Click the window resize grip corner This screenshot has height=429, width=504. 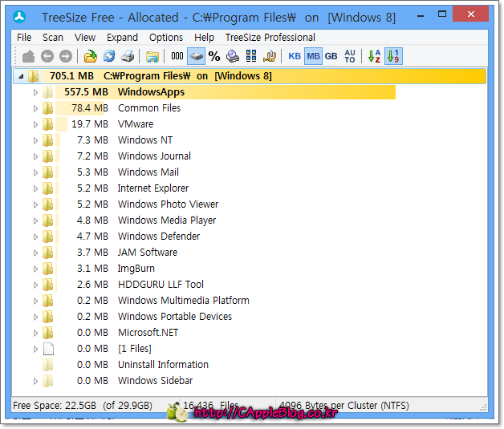click(x=483, y=408)
